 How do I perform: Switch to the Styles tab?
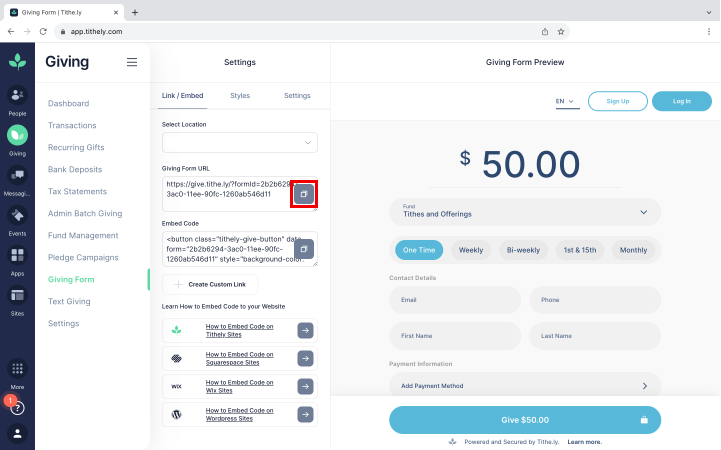pos(240,96)
